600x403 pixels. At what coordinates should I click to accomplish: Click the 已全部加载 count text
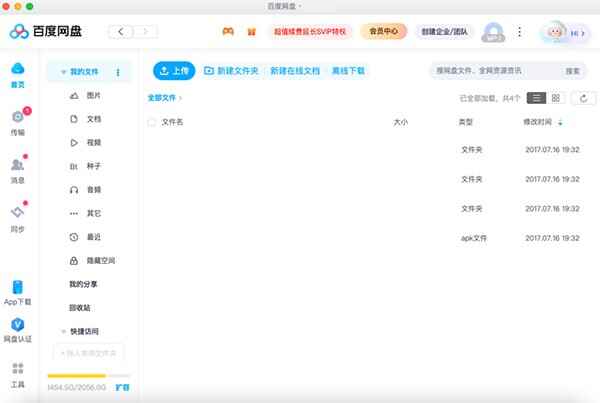click(x=489, y=99)
